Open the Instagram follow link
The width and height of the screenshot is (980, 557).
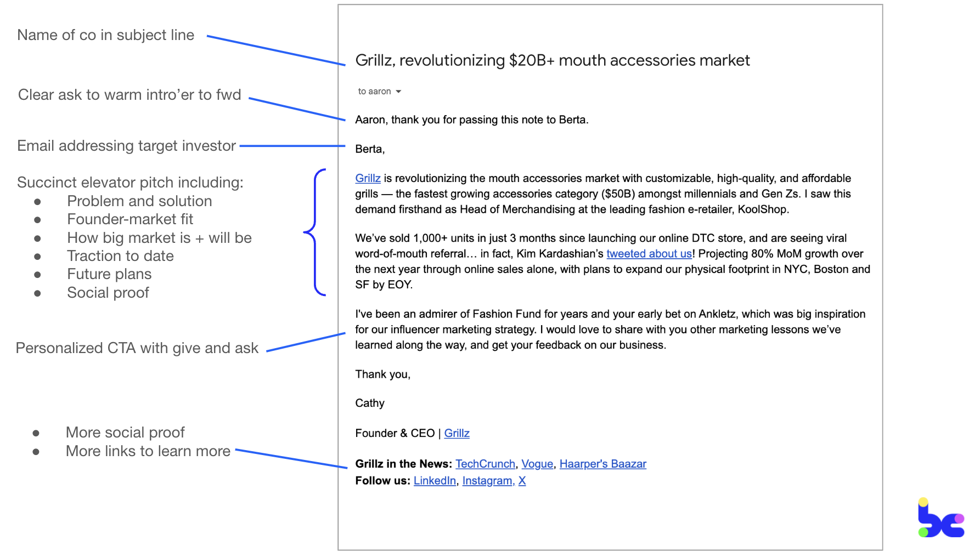click(x=487, y=481)
